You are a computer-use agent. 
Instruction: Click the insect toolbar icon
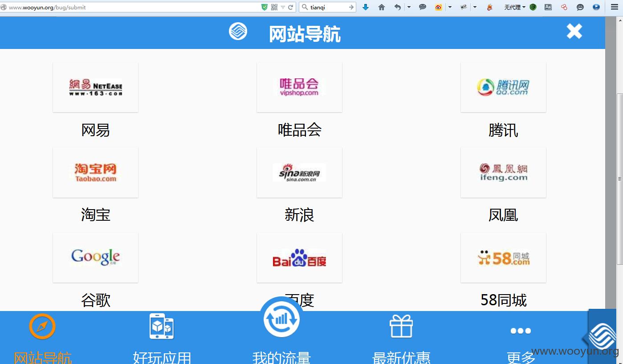pos(464,7)
